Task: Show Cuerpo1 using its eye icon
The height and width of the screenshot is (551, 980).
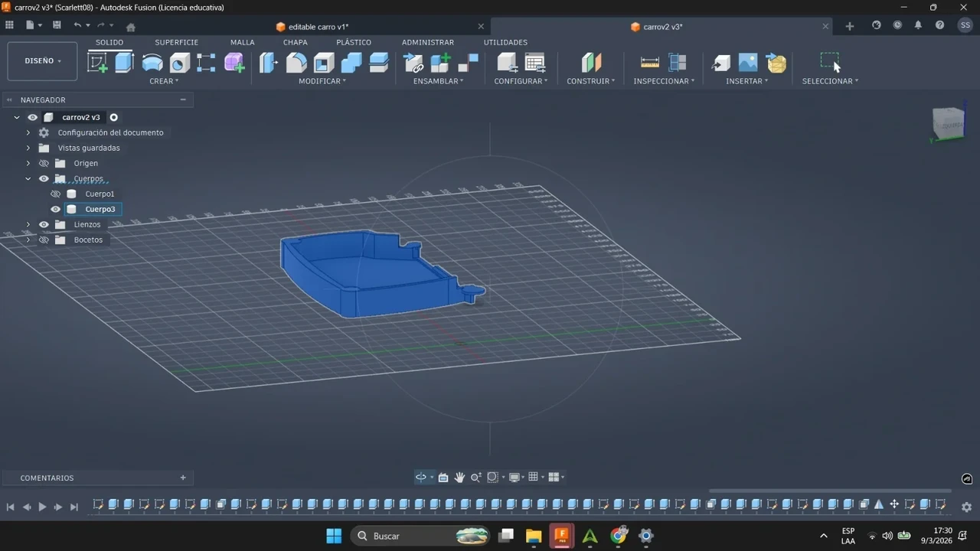Action: pos(56,194)
